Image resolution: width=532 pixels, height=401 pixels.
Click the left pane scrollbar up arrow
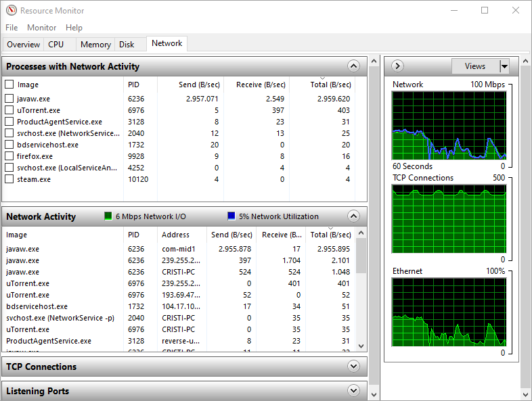pyautogui.click(x=374, y=61)
